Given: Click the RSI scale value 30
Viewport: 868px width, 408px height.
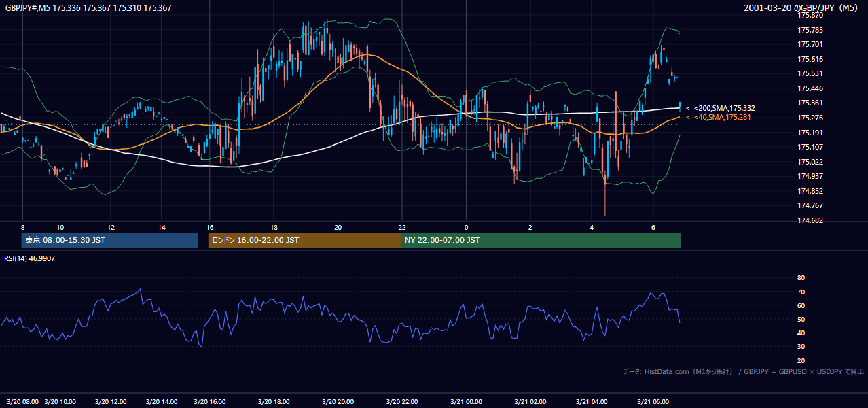Looking at the screenshot, I should [x=801, y=347].
